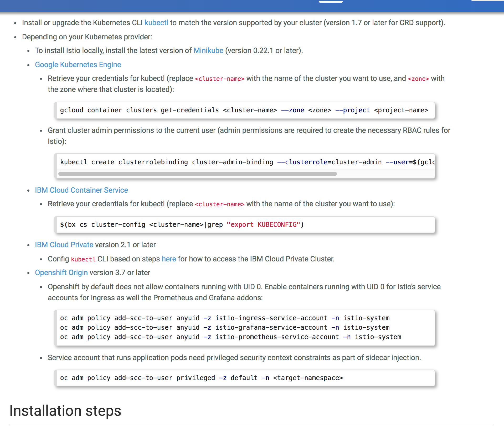Click the 'Openshift by default does not allow' paragraph
504x431 pixels.
click(x=244, y=292)
